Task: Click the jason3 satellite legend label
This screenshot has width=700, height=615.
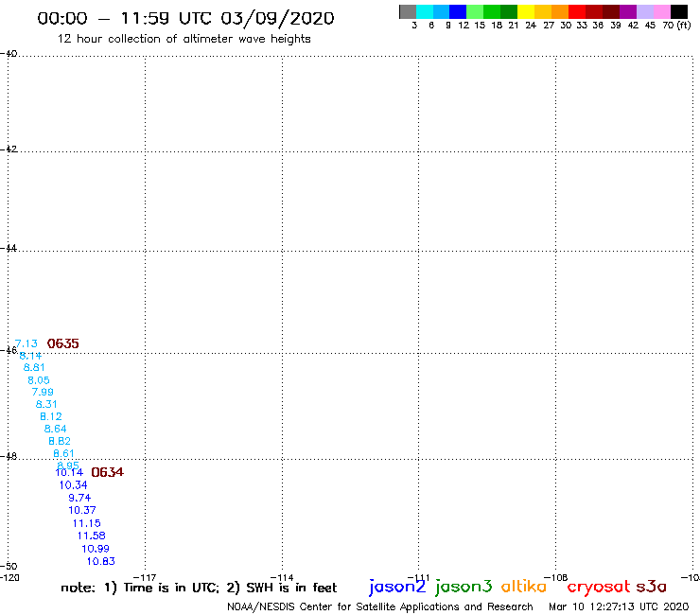Action: point(464,587)
